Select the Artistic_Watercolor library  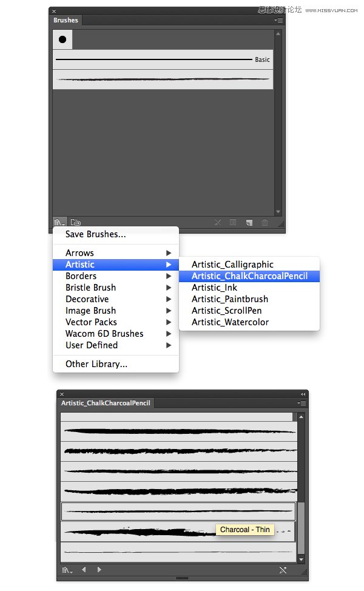(230, 322)
